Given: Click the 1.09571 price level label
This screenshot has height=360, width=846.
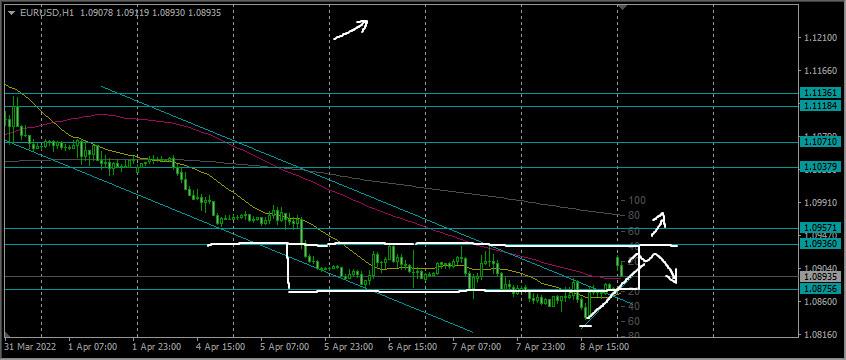Looking at the screenshot, I should coord(822,227).
